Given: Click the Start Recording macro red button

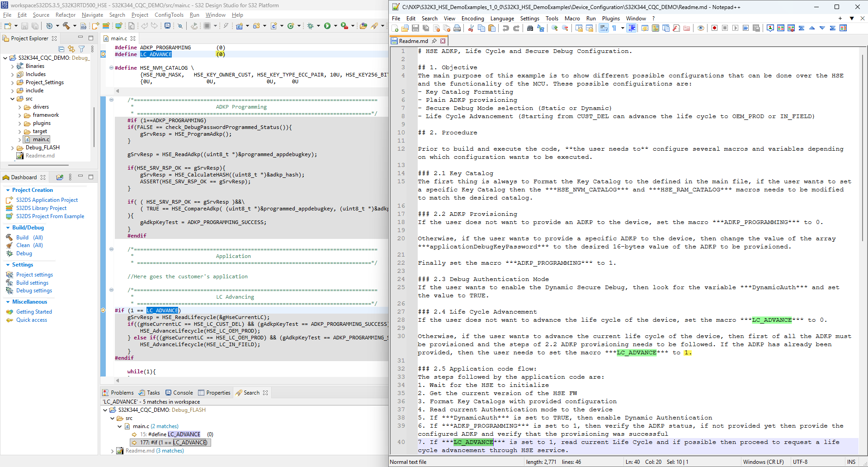Looking at the screenshot, I should click(x=714, y=28).
